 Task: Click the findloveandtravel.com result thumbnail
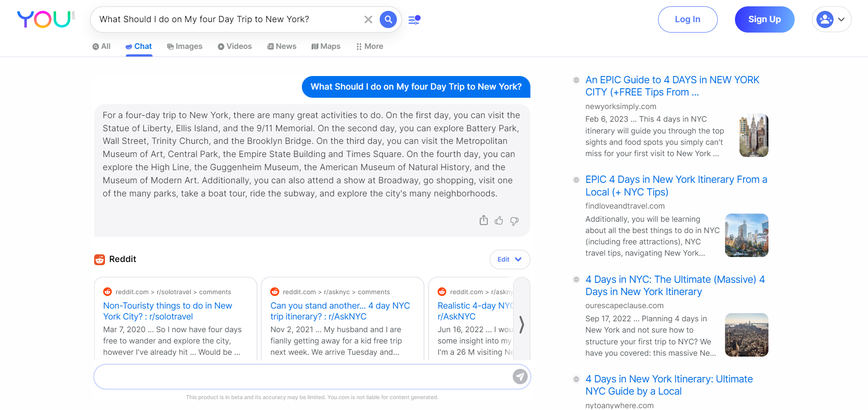tap(746, 235)
